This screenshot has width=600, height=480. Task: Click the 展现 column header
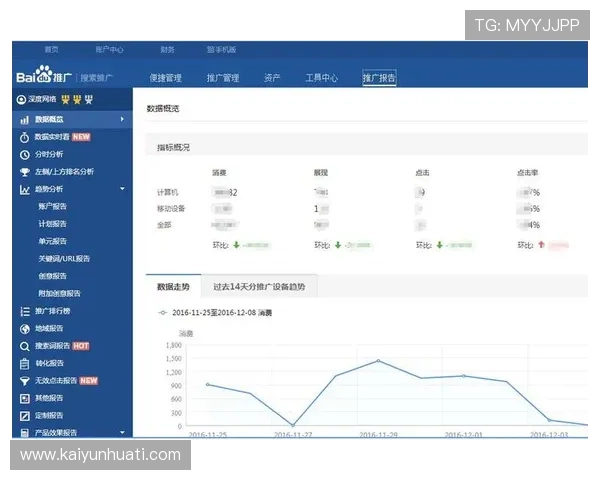tap(321, 173)
